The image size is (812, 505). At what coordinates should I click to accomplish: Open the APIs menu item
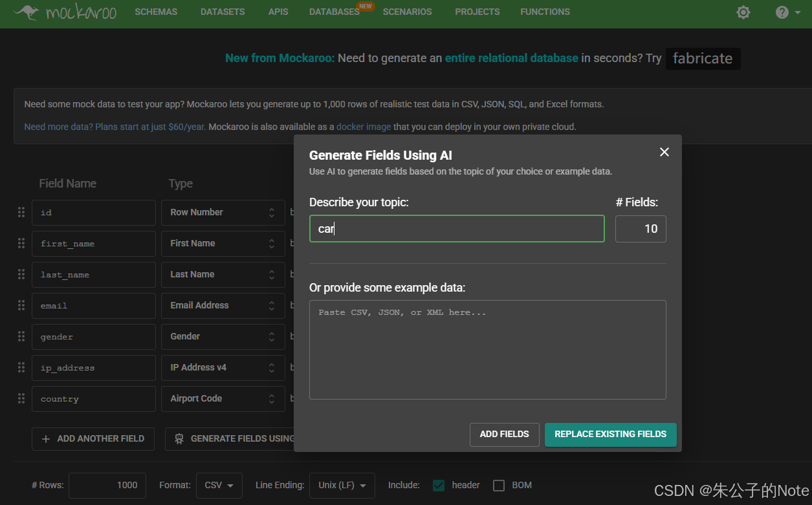[278, 12]
